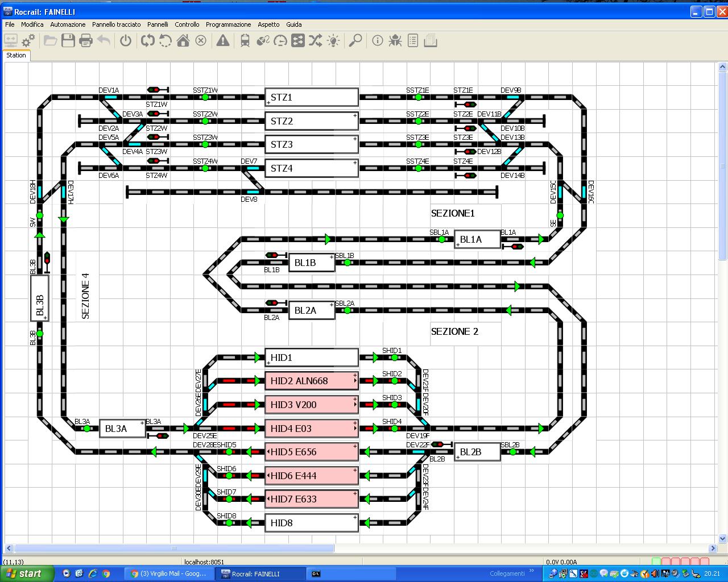Toggle signal STZ1W near top left
The image size is (728, 582).
pyautogui.click(x=158, y=90)
